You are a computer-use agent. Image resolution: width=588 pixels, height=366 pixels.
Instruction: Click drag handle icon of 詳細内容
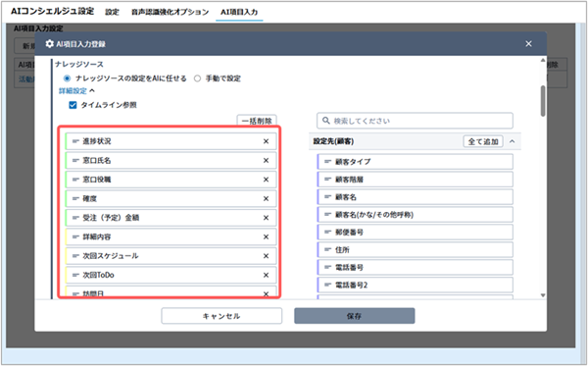(x=75, y=236)
